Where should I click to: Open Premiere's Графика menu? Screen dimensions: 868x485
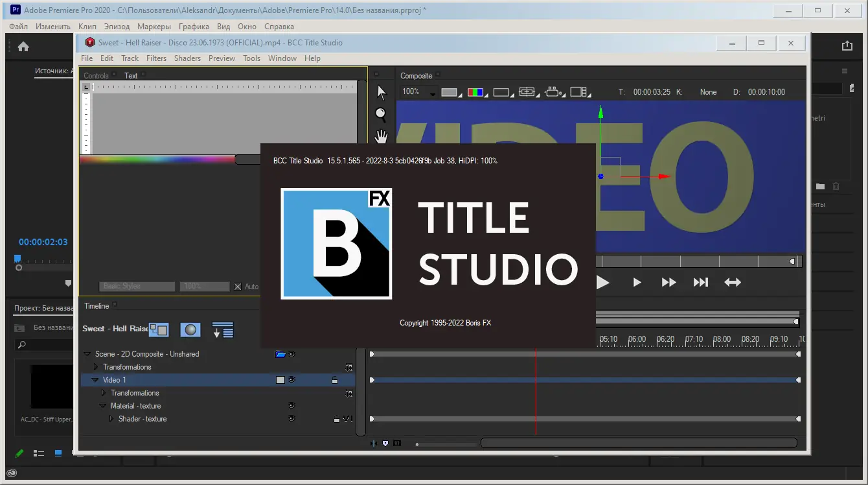194,27
